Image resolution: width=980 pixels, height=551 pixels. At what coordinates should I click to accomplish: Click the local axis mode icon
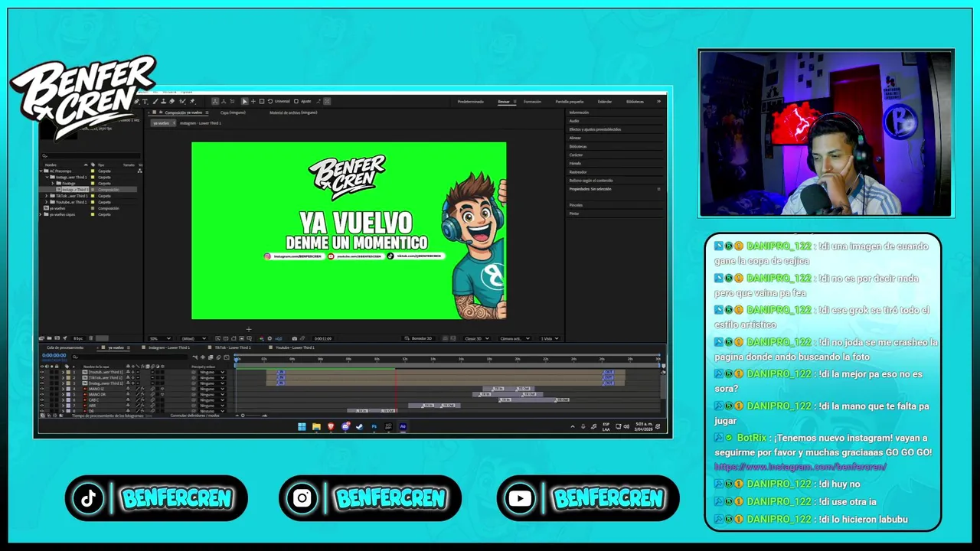215,101
